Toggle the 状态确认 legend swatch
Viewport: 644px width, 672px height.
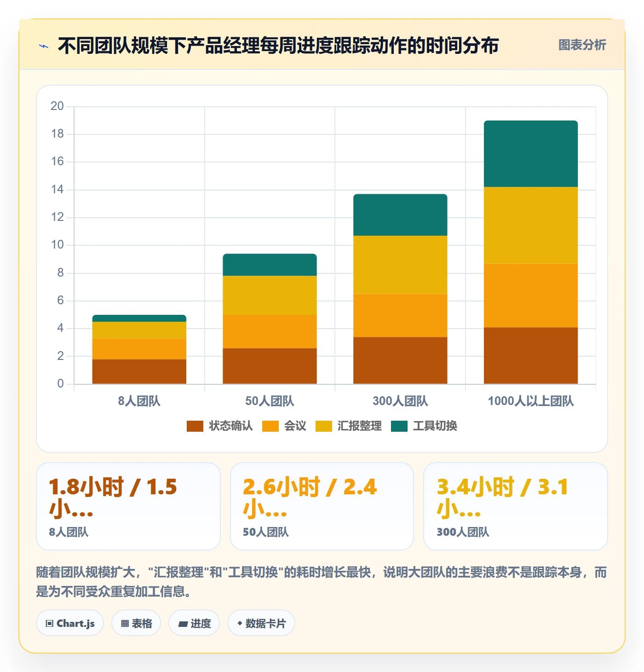195,426
